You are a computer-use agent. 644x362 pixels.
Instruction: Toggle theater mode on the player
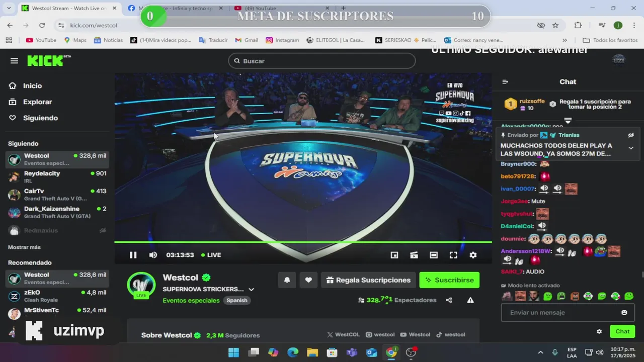click(434, 255)
